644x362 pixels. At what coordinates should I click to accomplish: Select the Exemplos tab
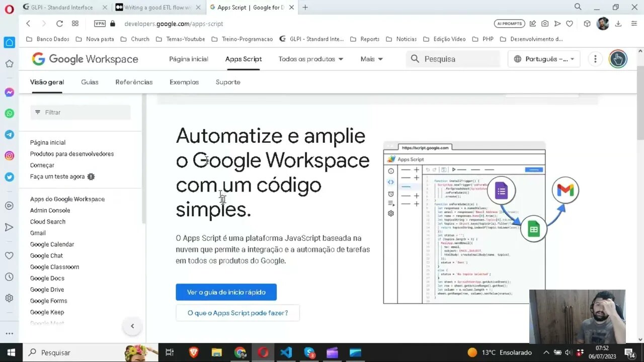pos(184,82)
